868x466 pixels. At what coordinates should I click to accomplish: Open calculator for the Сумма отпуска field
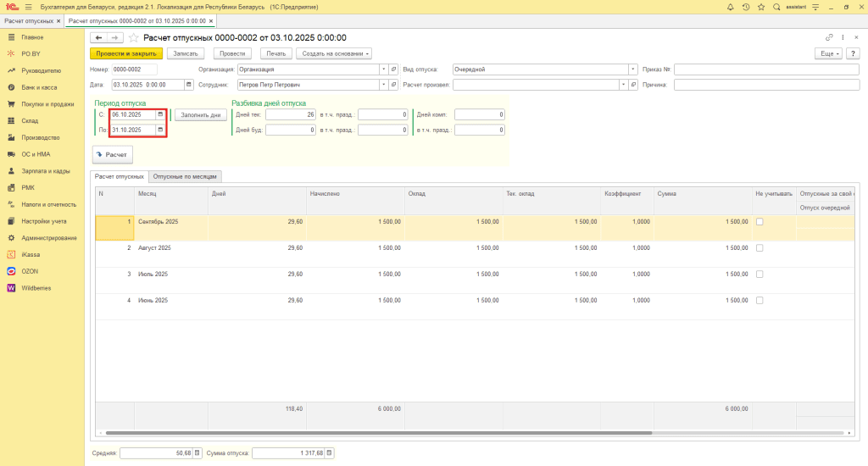[330, 453]
